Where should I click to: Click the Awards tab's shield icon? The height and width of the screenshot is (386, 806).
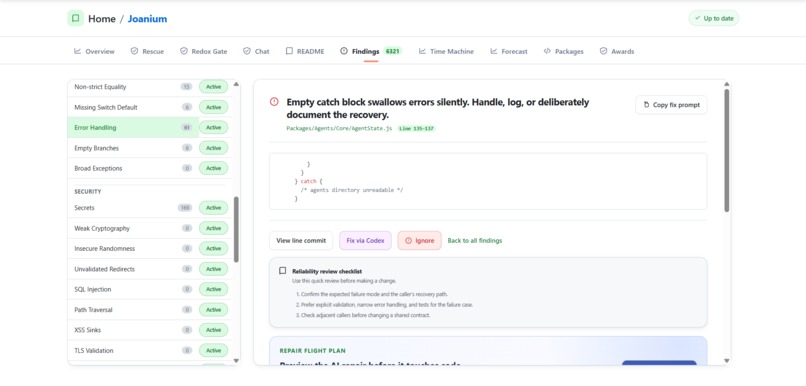pyautogui.click(x=603, y=51)
